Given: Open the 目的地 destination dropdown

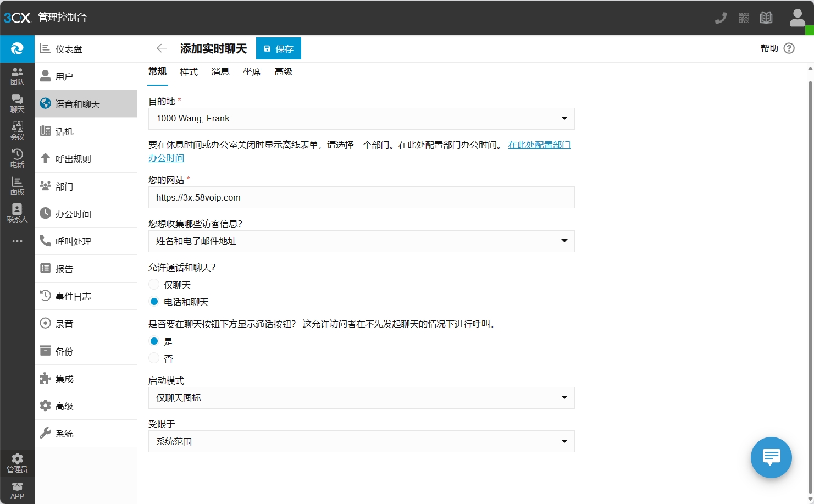Looking at the screenshot, I should (361, 118).
